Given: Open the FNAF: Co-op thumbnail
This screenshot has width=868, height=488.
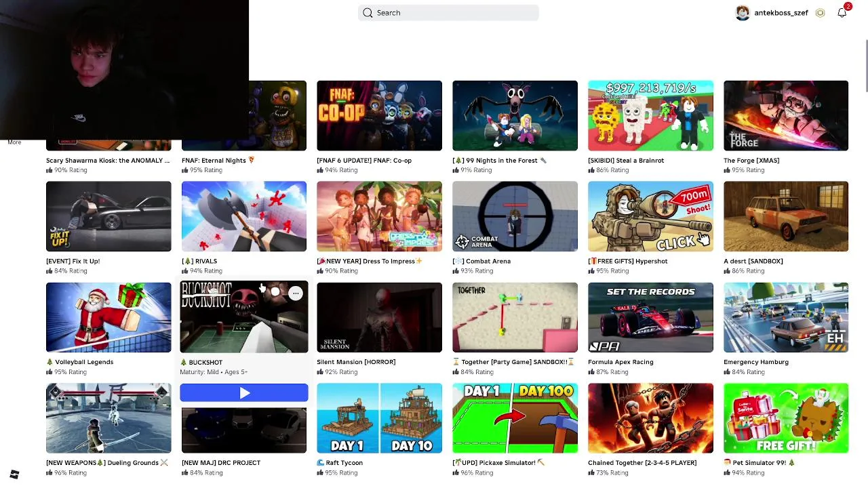Looking at the screenshot, I should point(379,115).
